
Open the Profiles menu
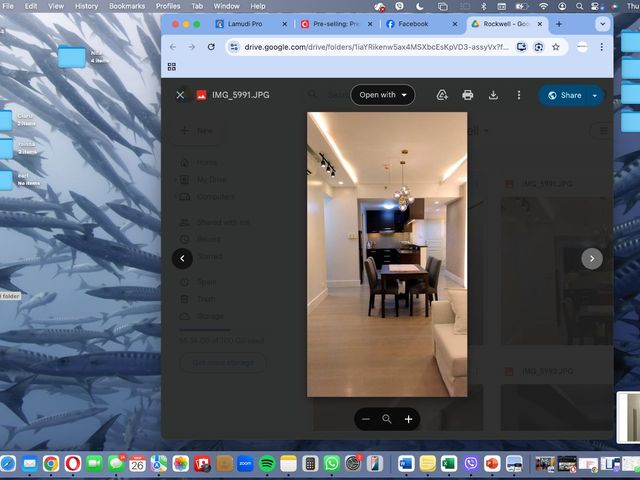click(168, 6)
